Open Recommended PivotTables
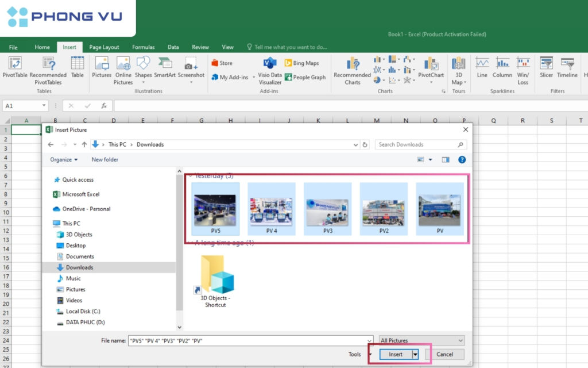The width and height of the screenshot is (588, 368). coord(48,71)
